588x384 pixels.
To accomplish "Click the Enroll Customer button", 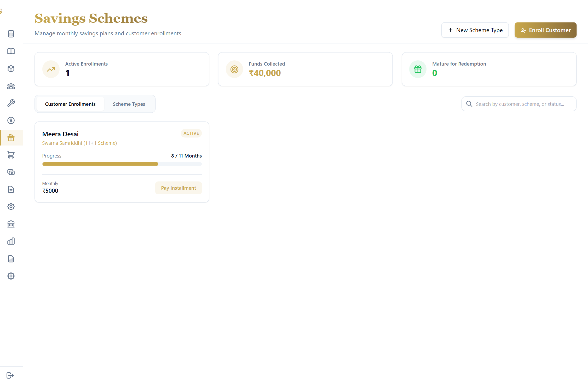I will (545, 30).
